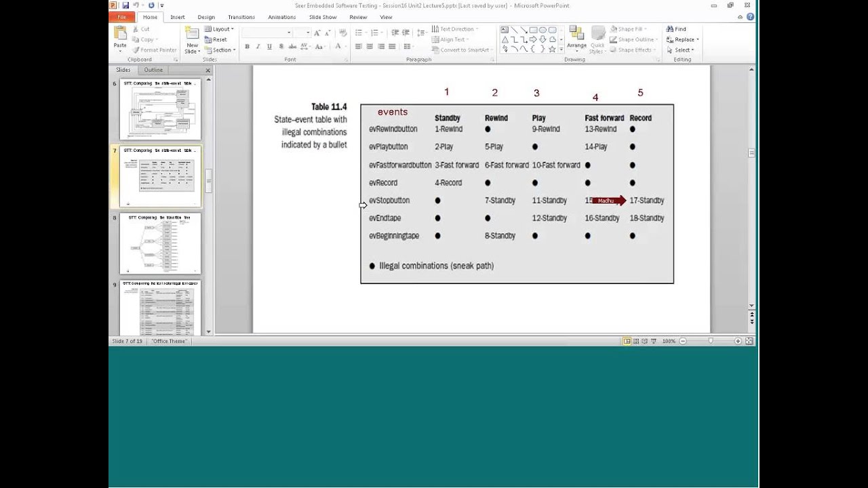
Task: Clear all formatting icon
Action: click(343, 33)
